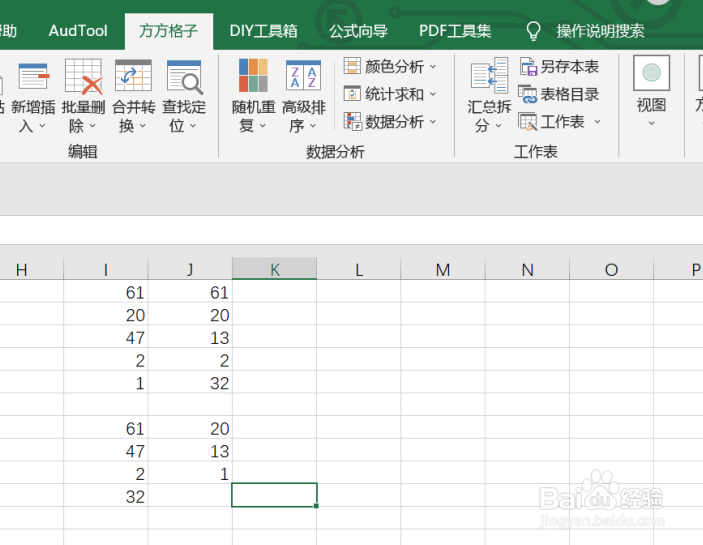Click the 工作表 icon
The width and height of the screenshot is (703, 545).
point(527,121)
